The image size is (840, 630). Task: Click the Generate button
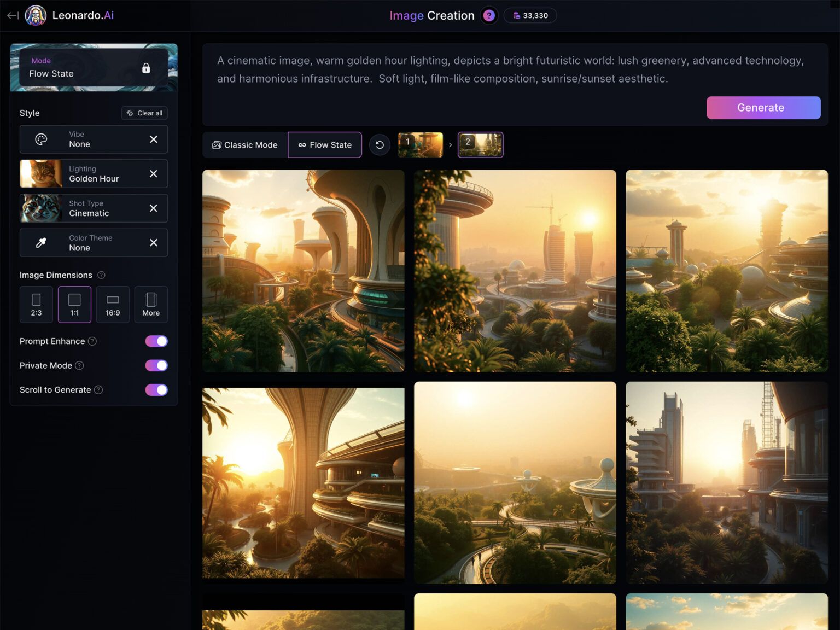coord(763,108)
